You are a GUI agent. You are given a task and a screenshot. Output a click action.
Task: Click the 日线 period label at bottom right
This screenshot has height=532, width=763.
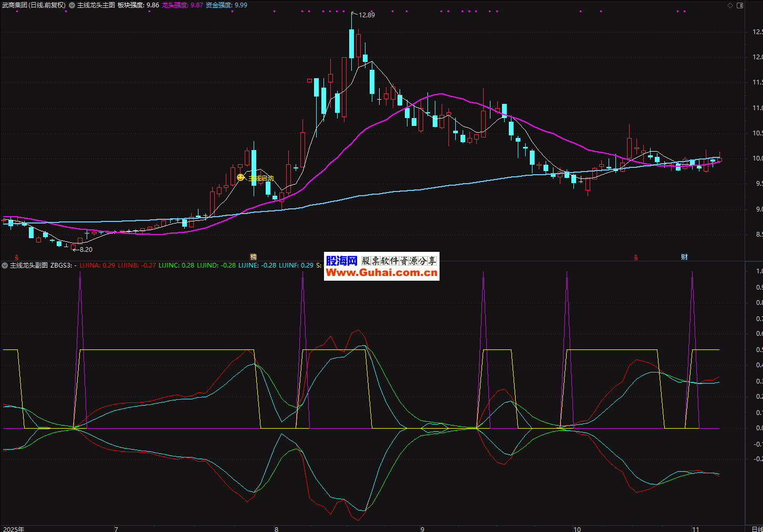point(757,529)
